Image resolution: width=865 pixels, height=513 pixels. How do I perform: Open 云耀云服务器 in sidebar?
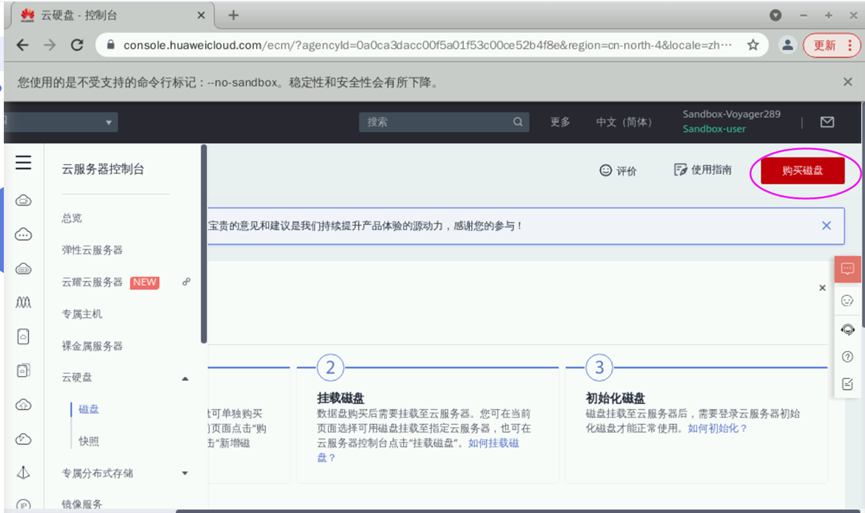92,282
